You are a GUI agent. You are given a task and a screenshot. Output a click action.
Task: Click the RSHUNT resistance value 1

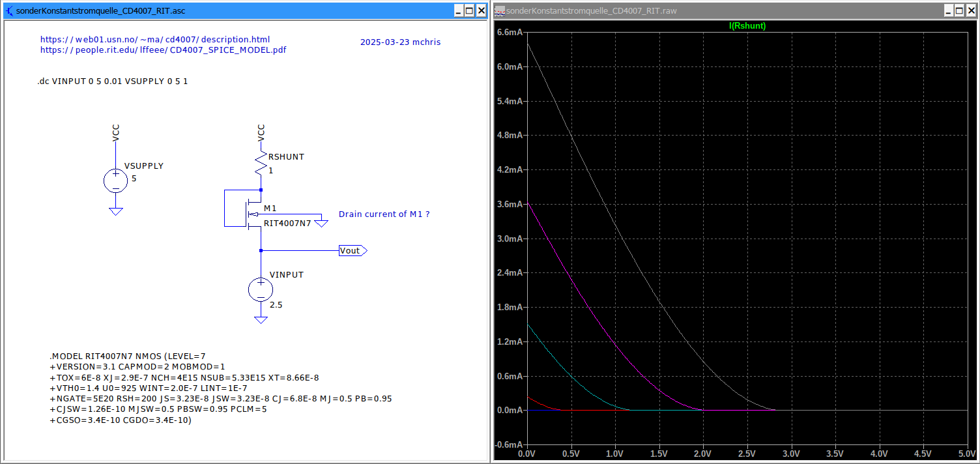[271, 171]
